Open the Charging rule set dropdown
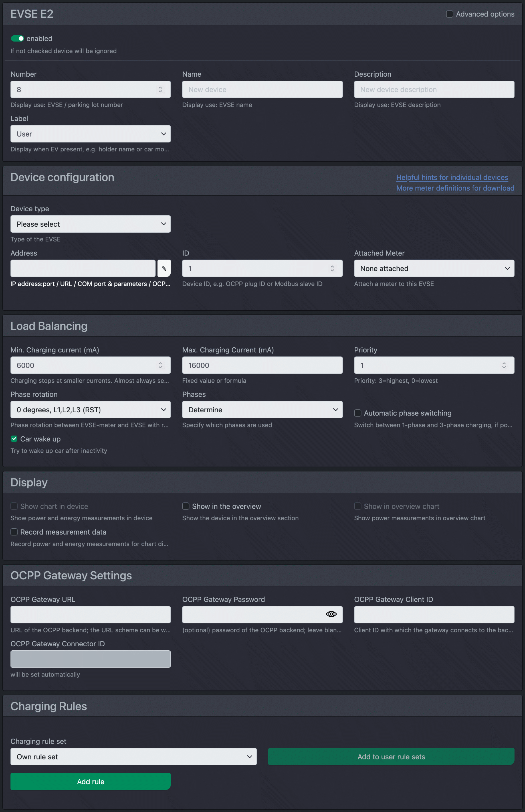Screen dimensions: 525x812 133,756
